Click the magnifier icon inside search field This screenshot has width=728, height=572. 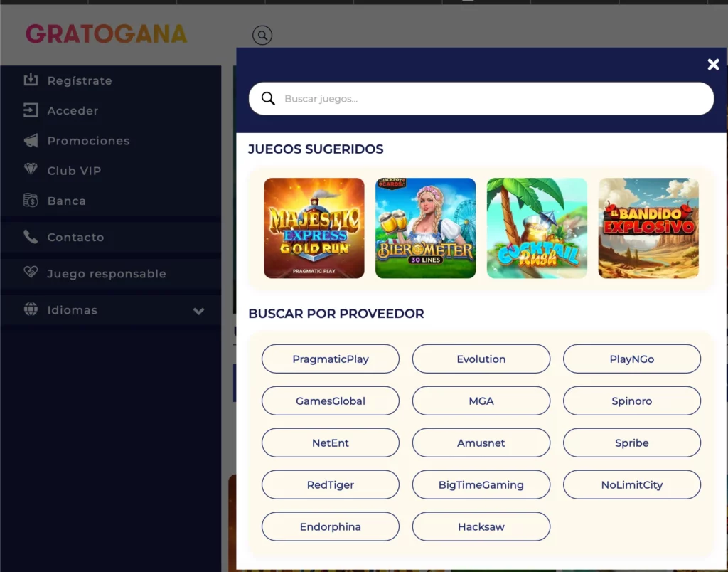(268, 98)
